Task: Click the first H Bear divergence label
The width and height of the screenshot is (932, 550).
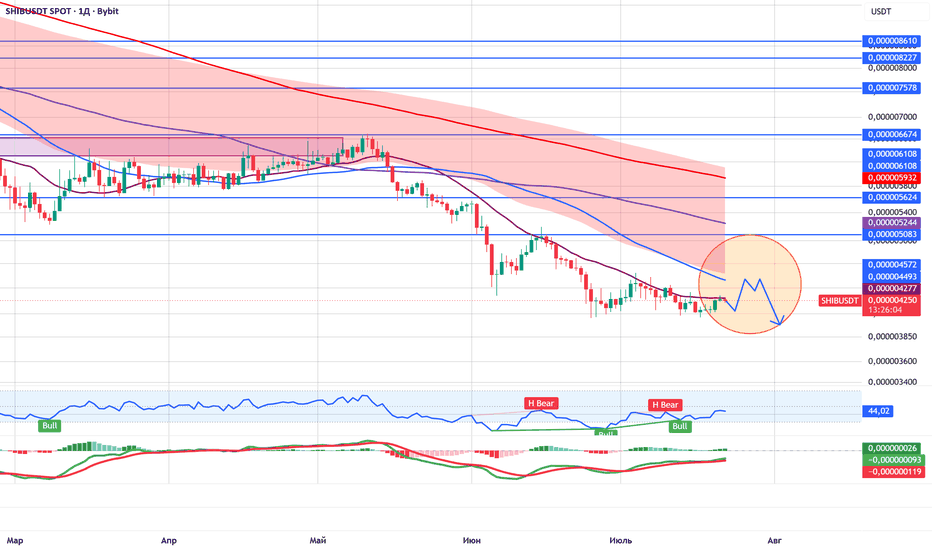Action: [x=540, y=403]
